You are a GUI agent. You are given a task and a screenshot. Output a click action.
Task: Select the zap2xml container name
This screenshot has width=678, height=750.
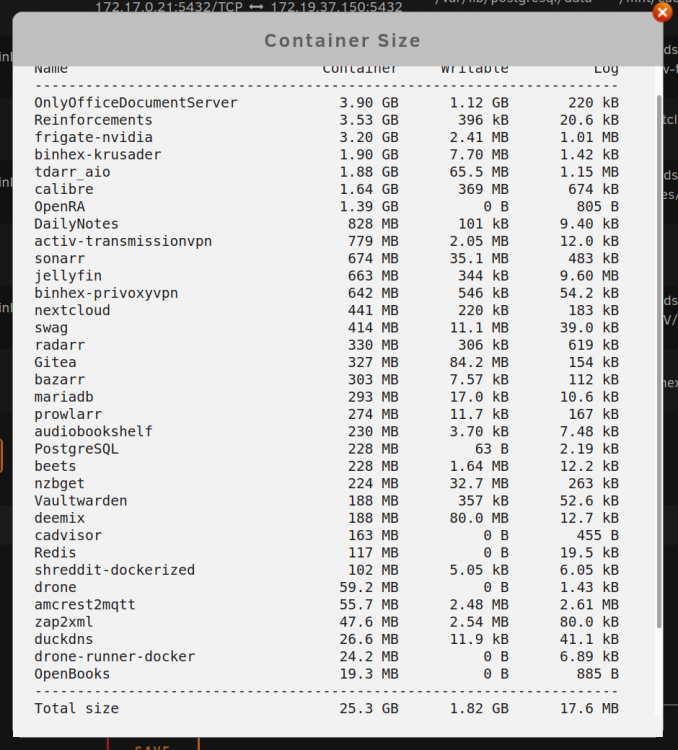[x=64, y=622]
